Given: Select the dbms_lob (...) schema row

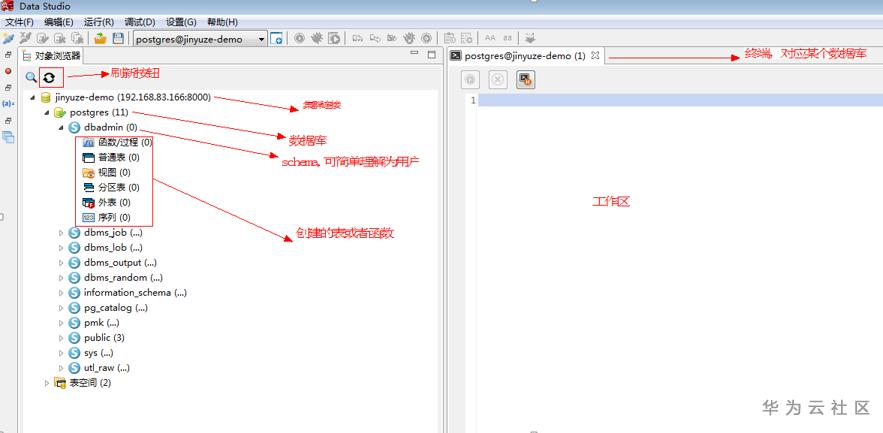Looking at the screenshot, I should pos(113,248).
